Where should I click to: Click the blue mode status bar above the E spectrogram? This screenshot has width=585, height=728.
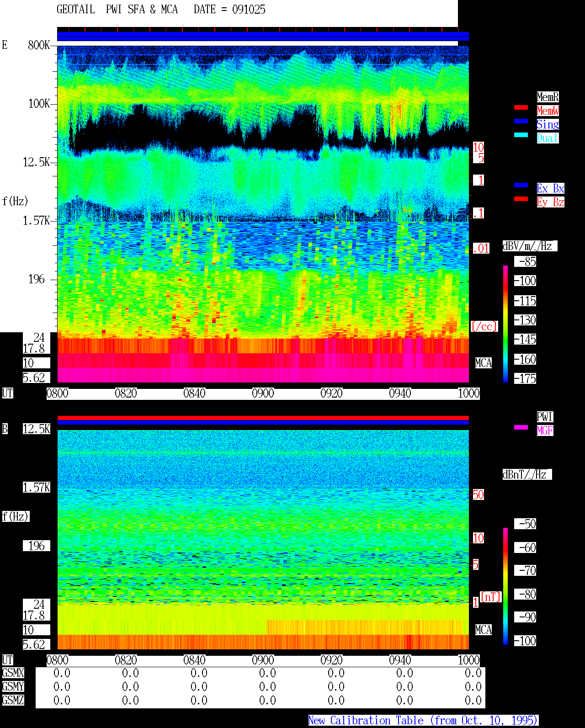[x=263, y=37]
